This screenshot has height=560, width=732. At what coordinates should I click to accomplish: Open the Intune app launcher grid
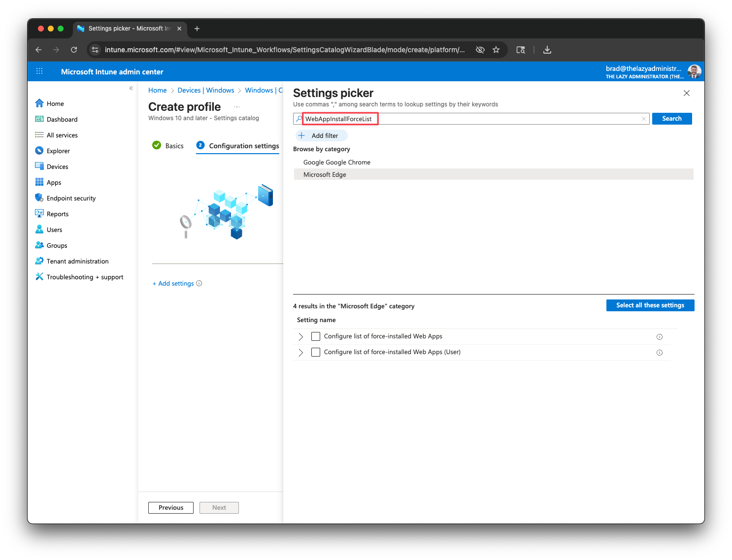pos(39,71)
